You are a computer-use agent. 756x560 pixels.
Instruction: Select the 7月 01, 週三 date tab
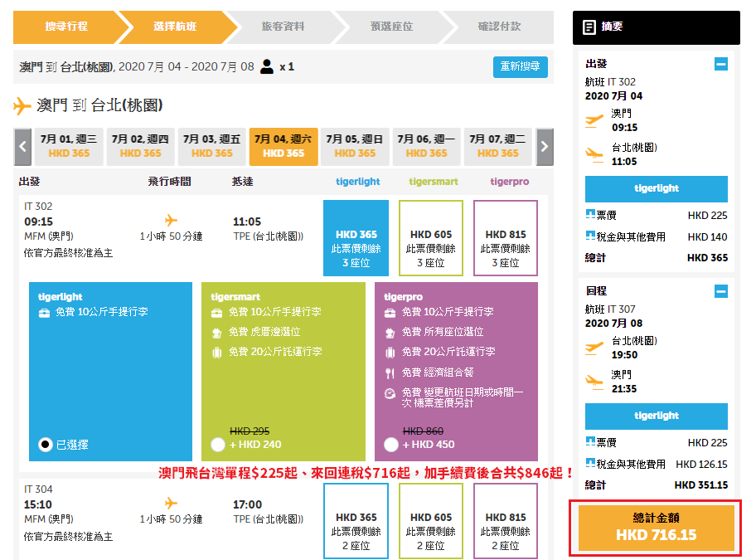click(x=69, y=147)
